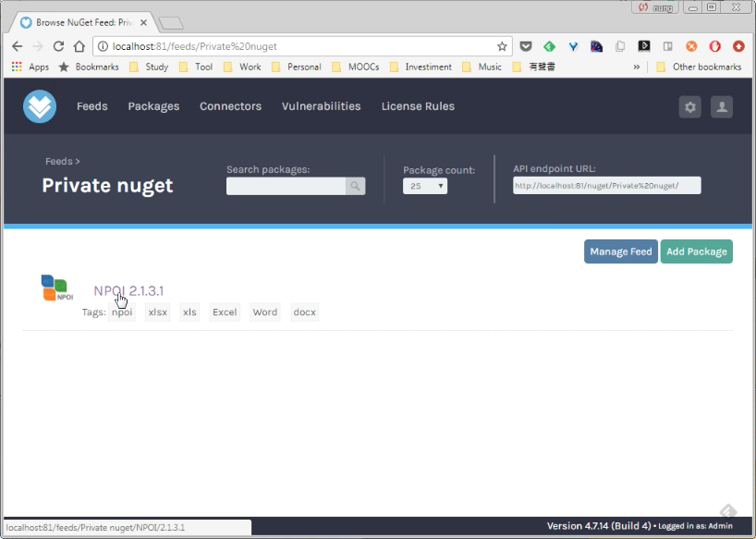Click the green diamond extension icon

click(549, 46)
